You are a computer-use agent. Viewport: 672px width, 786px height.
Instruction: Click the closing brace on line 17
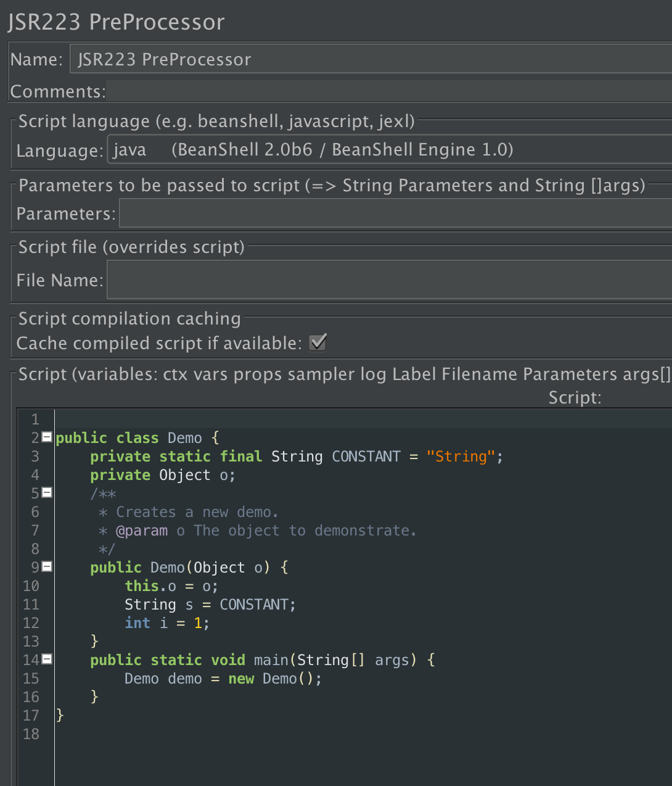pos(59,715)
